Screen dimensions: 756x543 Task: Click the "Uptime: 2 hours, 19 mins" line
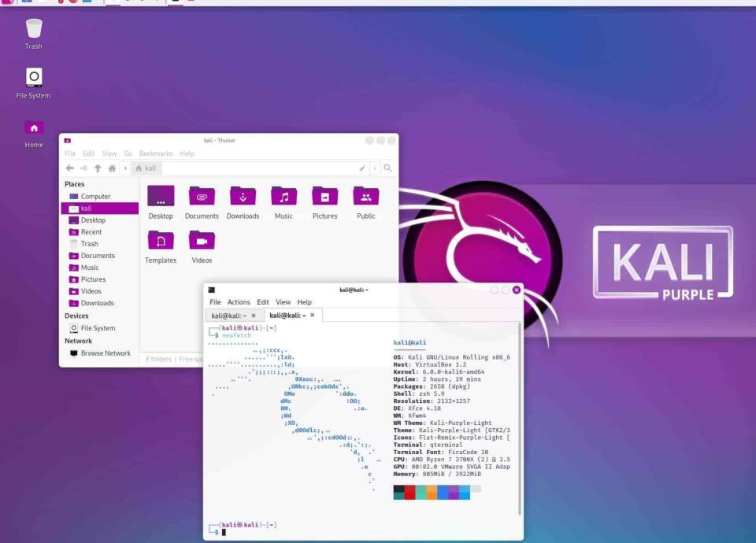point(437,379)
